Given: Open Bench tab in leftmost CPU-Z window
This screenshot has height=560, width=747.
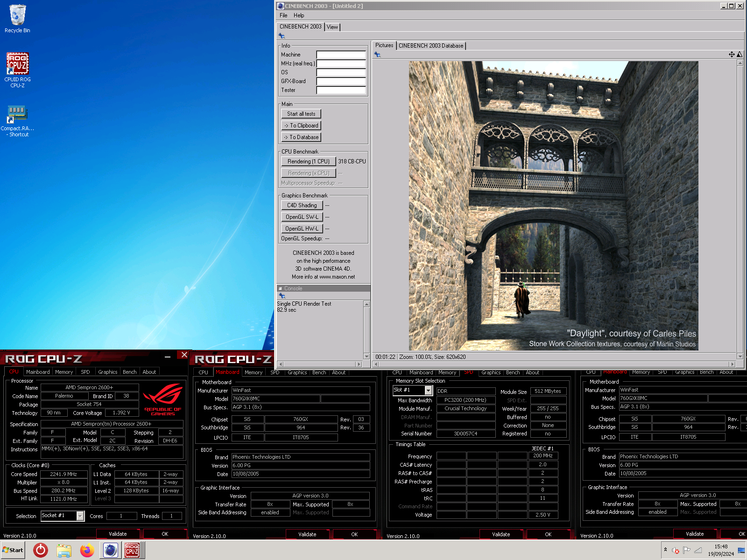Looking at the screenshot, I should pyautogui.click(x=130, y=372).
